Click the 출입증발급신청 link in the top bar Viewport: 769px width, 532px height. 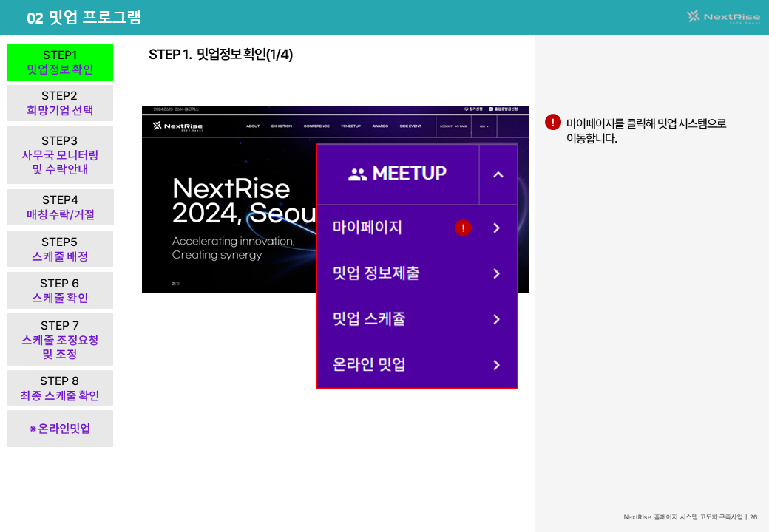click(504, 109)
